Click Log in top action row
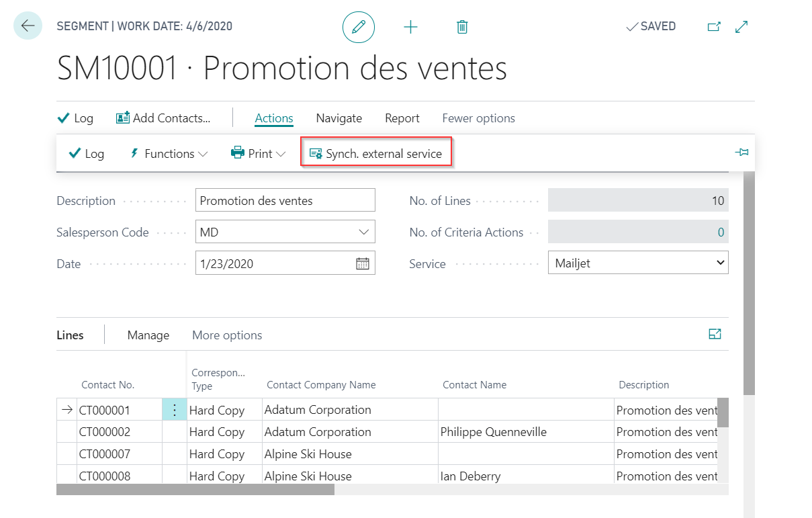 (75, 118)
